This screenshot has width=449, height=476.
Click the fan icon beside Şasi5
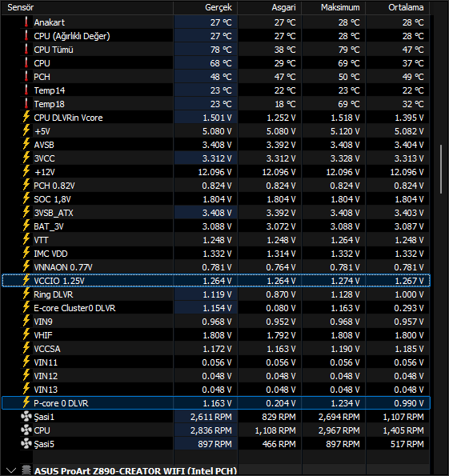click(x=26, y=444)
